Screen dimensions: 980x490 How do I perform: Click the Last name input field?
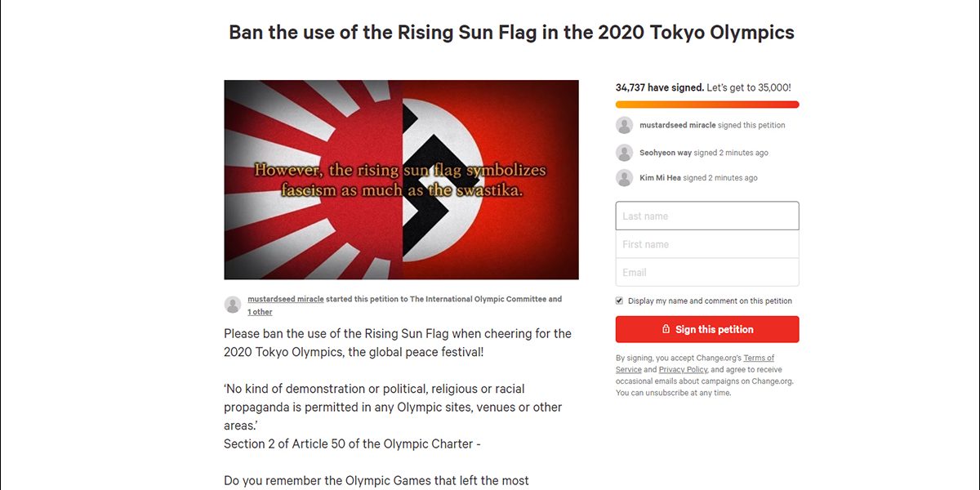point(707,215)
